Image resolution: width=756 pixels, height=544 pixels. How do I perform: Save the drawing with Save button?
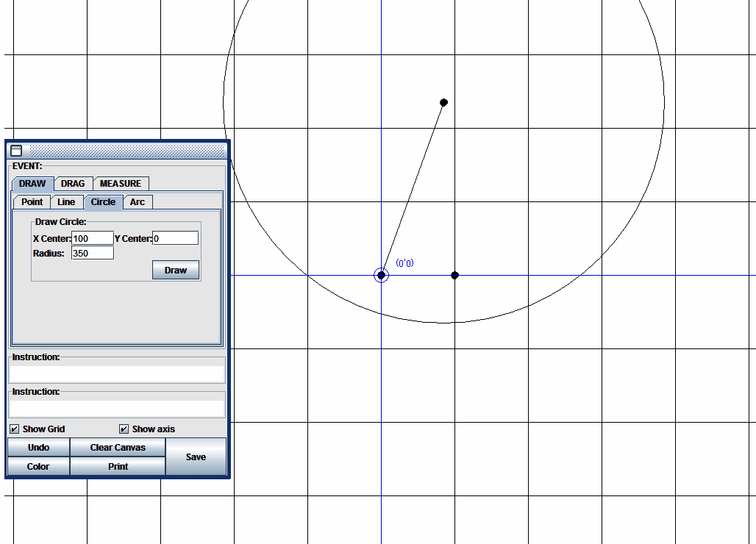[x=196, y=457]
